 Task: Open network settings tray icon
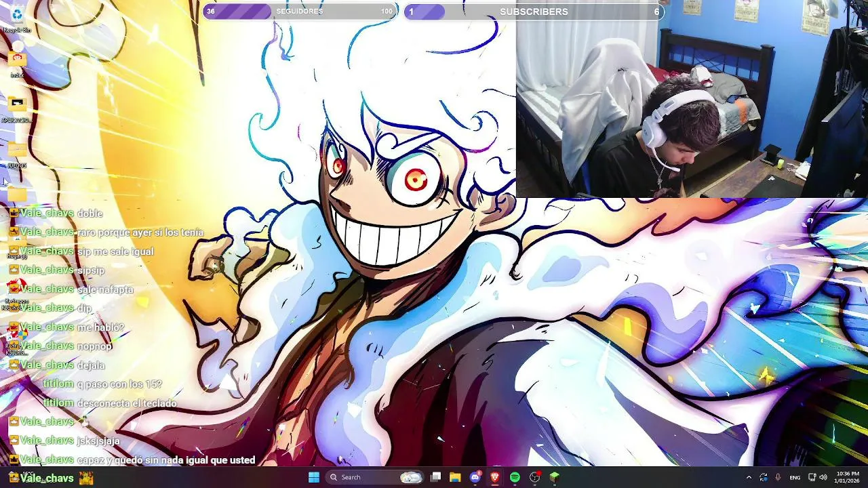[x=812, y=477]
